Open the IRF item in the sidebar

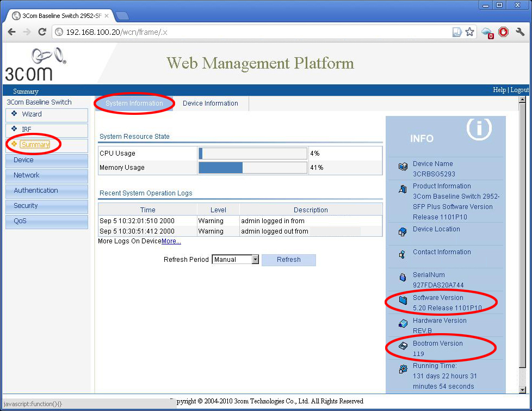47,130
